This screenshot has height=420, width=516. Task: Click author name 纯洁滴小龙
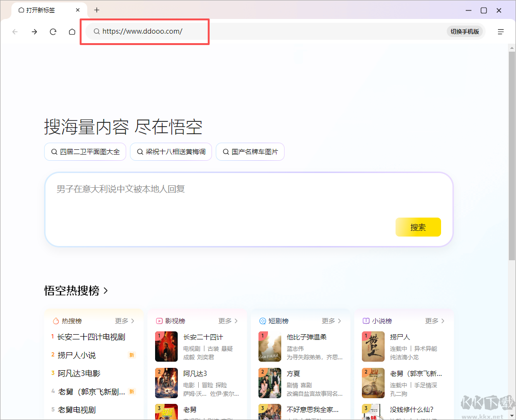[404, 357]
